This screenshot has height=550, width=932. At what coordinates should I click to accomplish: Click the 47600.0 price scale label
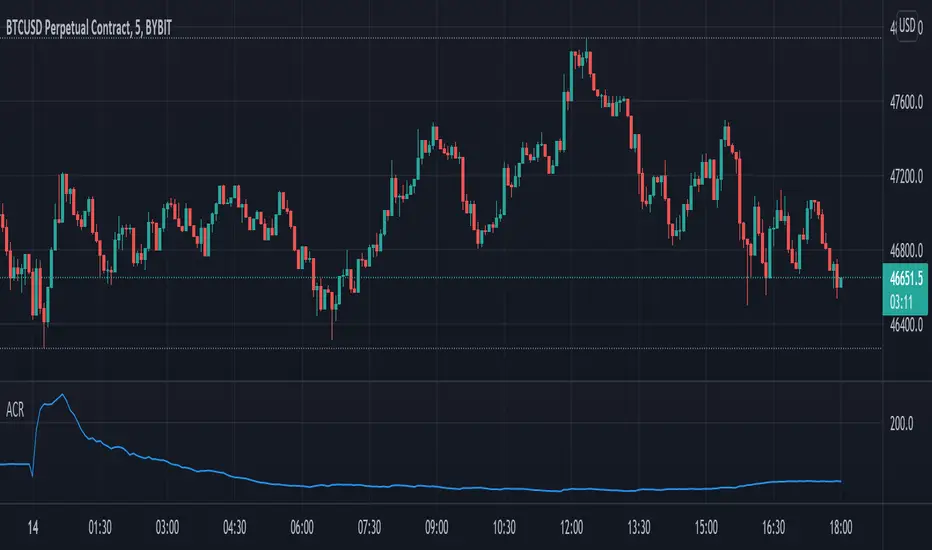[x=906, y=102]
